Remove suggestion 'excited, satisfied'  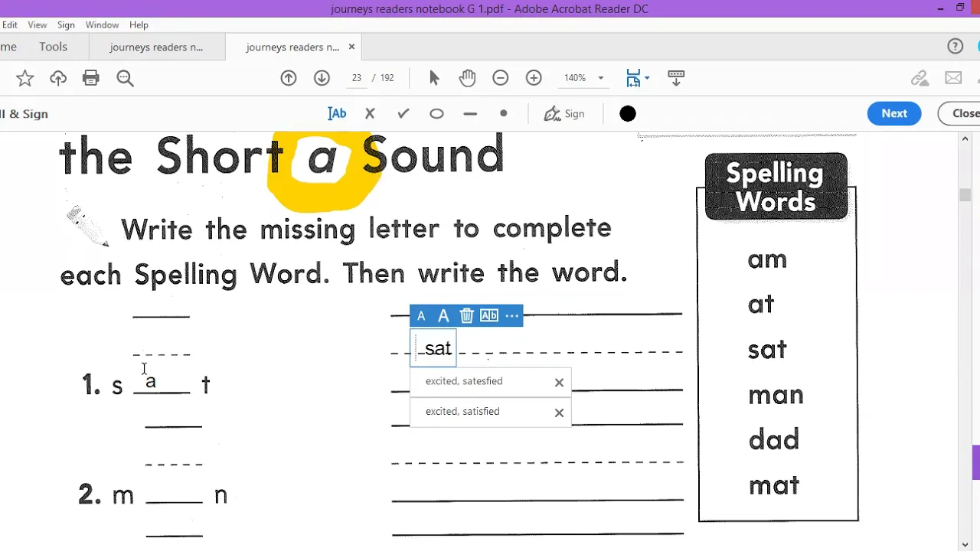pos(559,413)
